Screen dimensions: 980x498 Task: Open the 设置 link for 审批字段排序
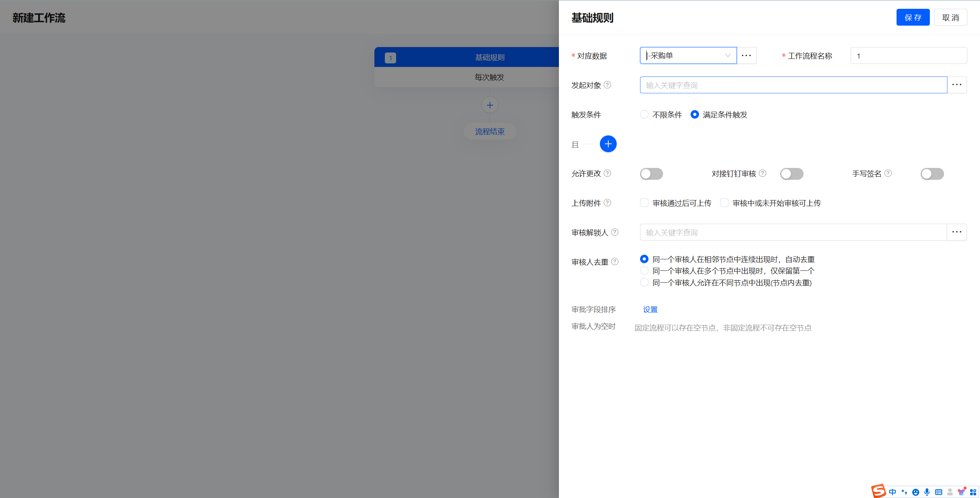click(x=650, y=309)
